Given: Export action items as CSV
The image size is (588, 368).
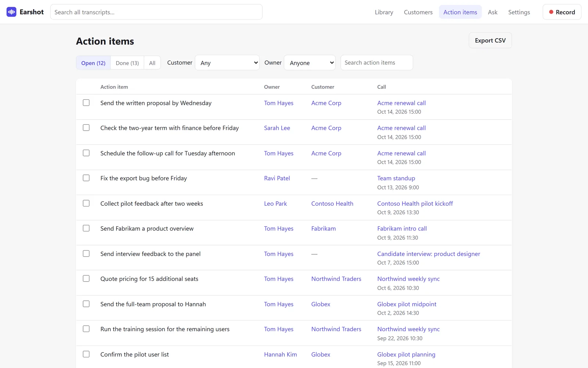Looking at the screenshot, I should coord(490,40).
